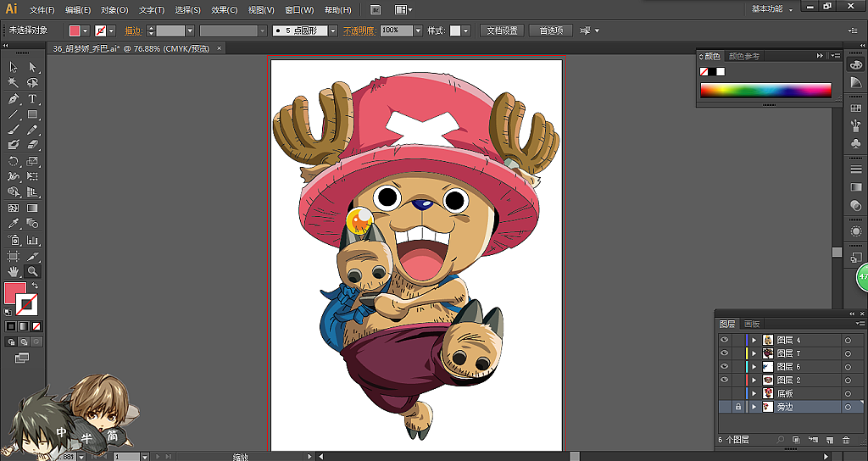Select the Pen tool
The height and width of the screenshot is (461, 868).
(14, 99)
